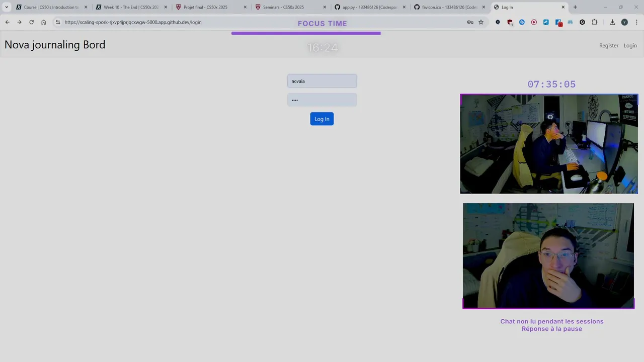644x362 pixels.
Task: Open the dark hexagon extension icon
Action: point(498,22)
